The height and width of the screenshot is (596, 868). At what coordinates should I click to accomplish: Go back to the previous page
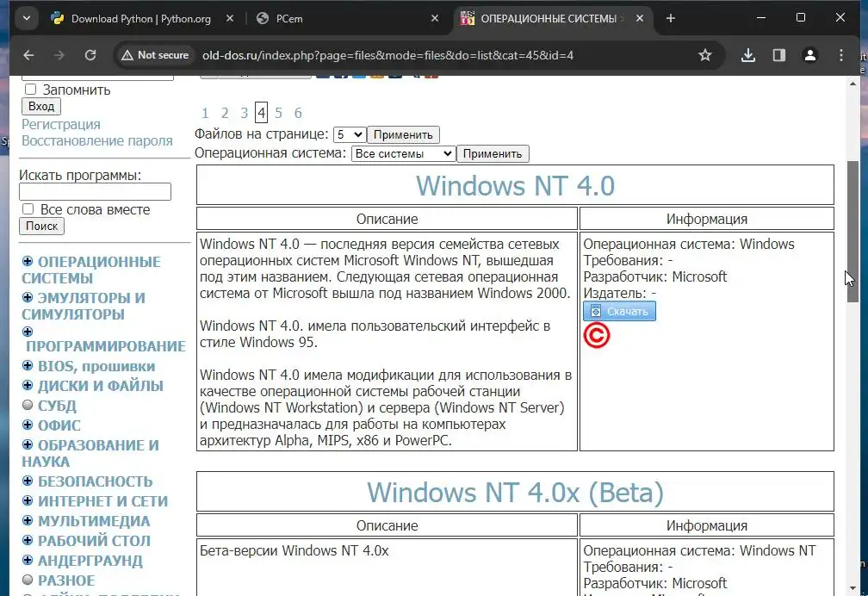28,55
